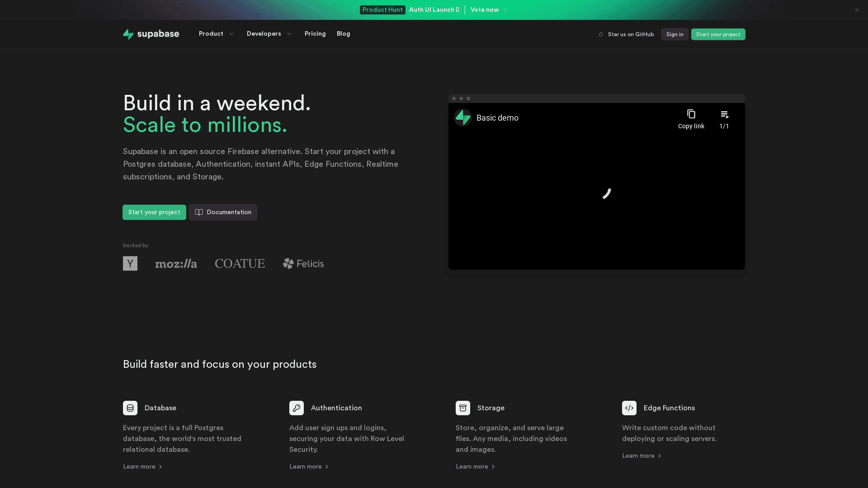Click the Basic demo video area

tap(597, 194)
